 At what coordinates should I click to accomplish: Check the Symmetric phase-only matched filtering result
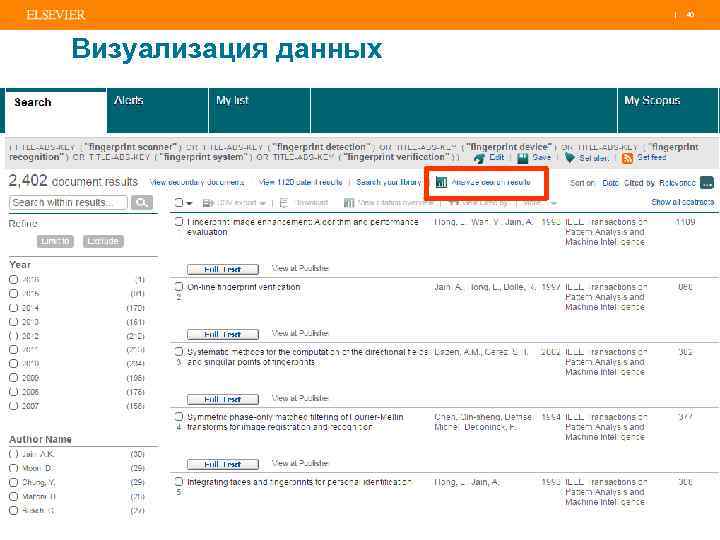179,417
